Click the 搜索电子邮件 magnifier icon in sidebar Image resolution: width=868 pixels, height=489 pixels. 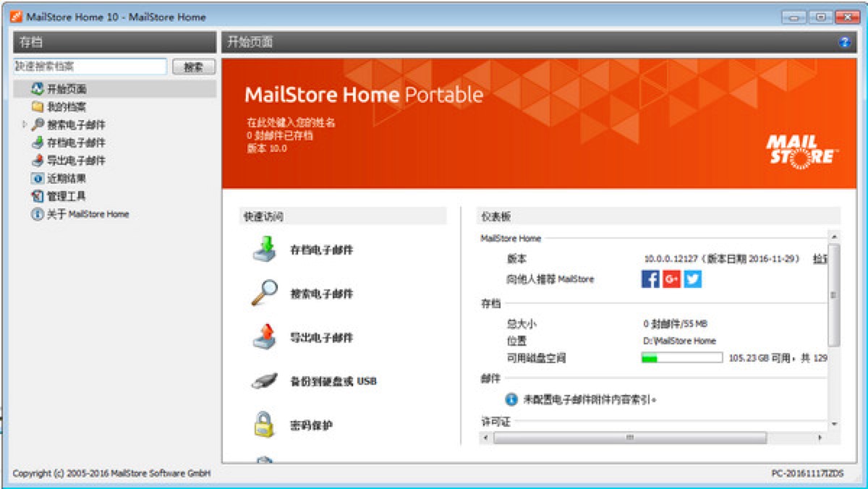pos(38,124)
